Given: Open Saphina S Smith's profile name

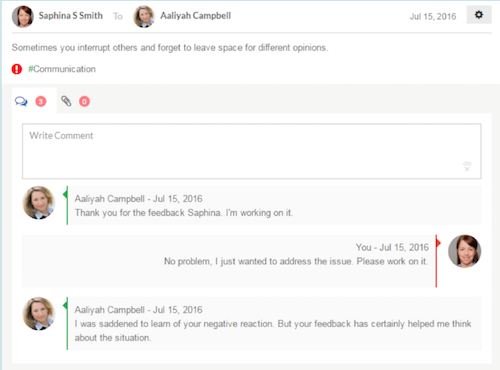Looking at the screenshot, I should pyautogui.click(x=71, y=16).
